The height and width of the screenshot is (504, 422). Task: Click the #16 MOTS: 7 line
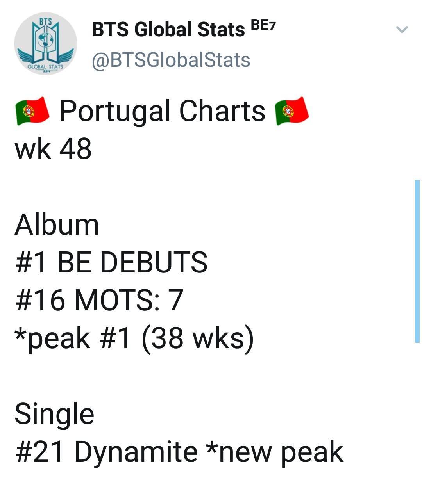click(99, 300)
